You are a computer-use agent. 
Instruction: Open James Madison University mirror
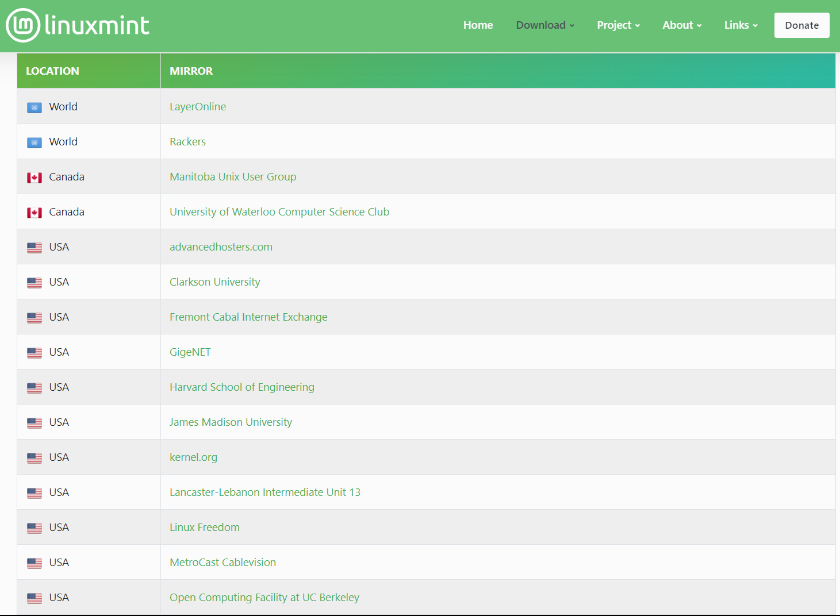tap(231, 422)
